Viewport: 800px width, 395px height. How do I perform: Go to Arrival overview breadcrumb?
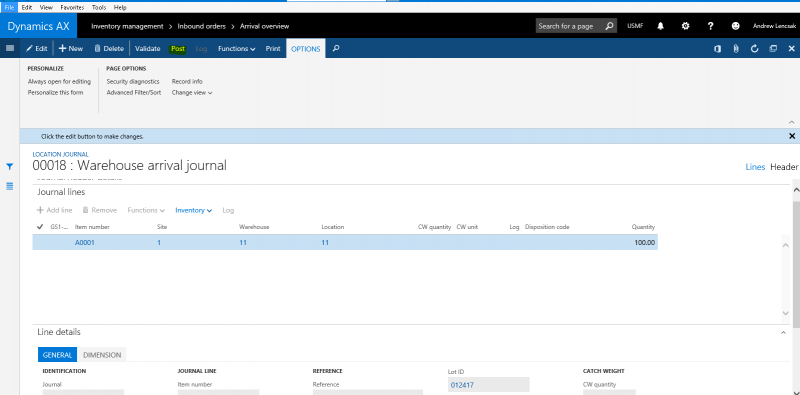point(264,26)
